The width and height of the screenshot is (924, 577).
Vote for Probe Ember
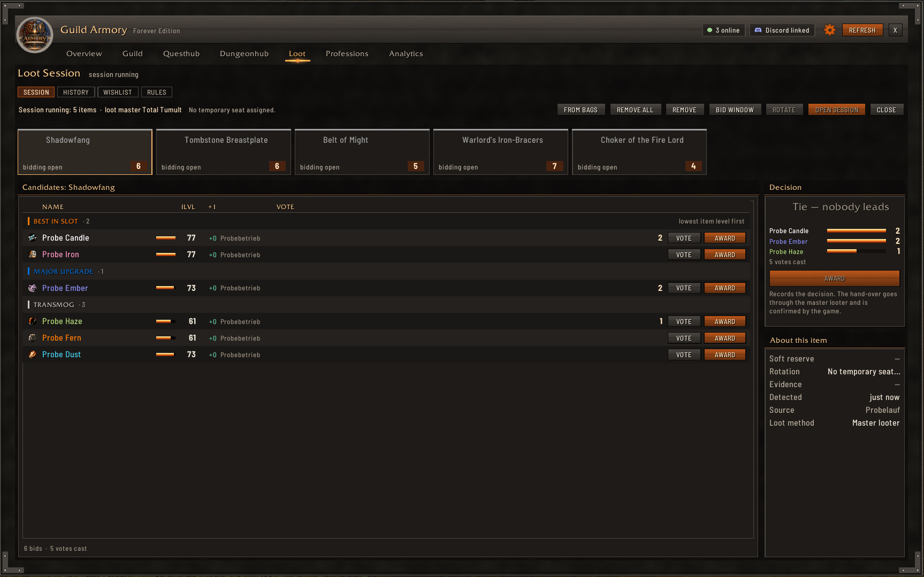[684, 288]
